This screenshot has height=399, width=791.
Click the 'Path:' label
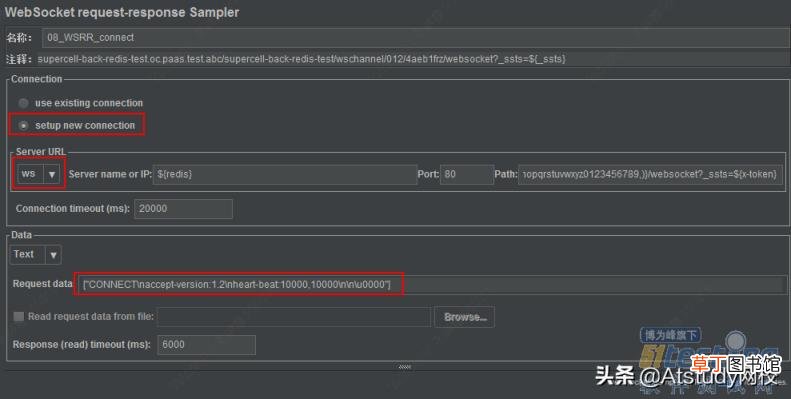[505, 174]
